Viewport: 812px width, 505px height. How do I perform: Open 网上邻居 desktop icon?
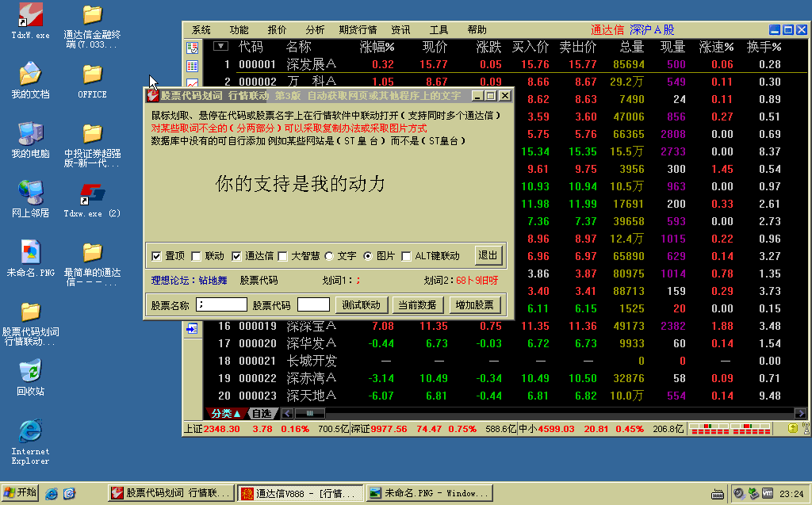tap(31, 199)
